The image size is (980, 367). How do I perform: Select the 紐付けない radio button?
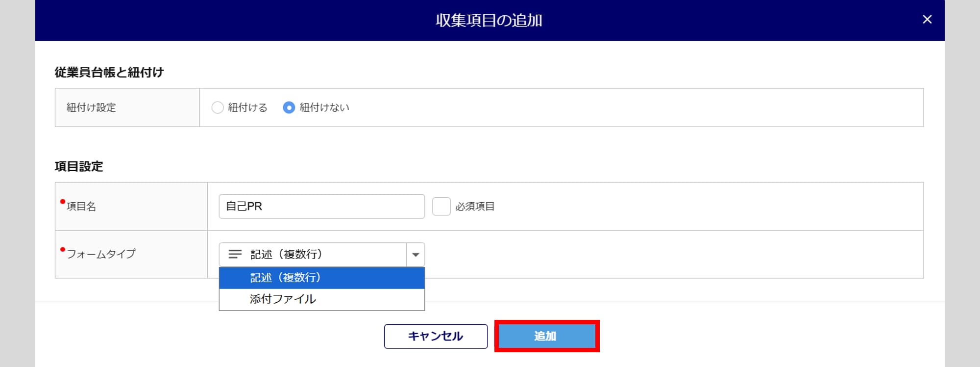[289, 107]
